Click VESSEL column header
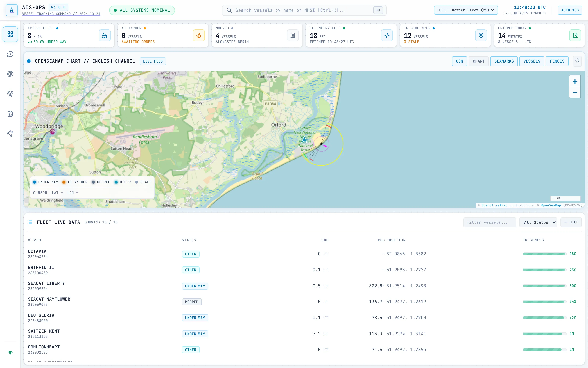This screenshot has height=368, width=588. click(35, 240)
